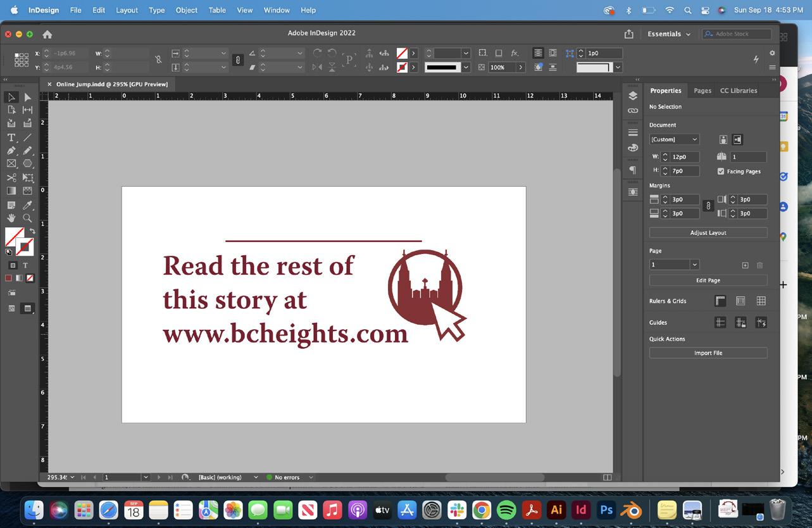Open the Essentials workspace switcher
Screen dimensions: 812x528
click(x=669, y=34)
